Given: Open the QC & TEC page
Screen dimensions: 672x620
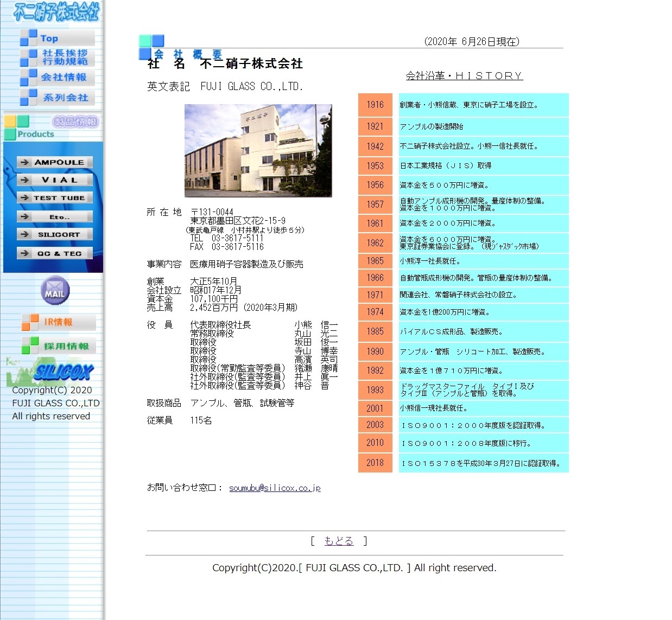Looking at the screenshot, I should tap(54, 253).
